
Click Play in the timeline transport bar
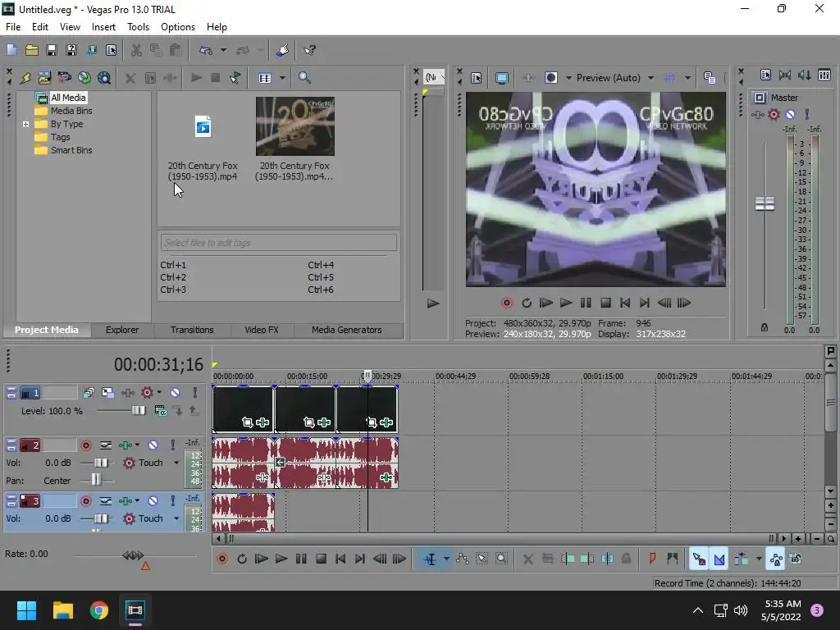click(x=281, y=559)
